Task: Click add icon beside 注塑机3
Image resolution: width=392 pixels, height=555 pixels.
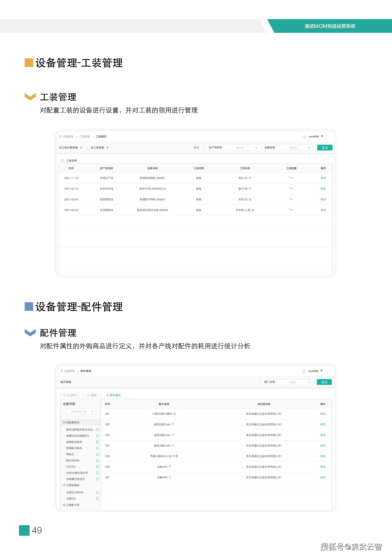Action: coord(97,498)
